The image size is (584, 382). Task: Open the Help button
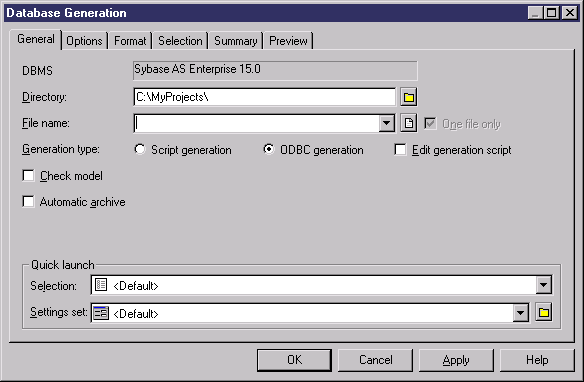(537, 360)
